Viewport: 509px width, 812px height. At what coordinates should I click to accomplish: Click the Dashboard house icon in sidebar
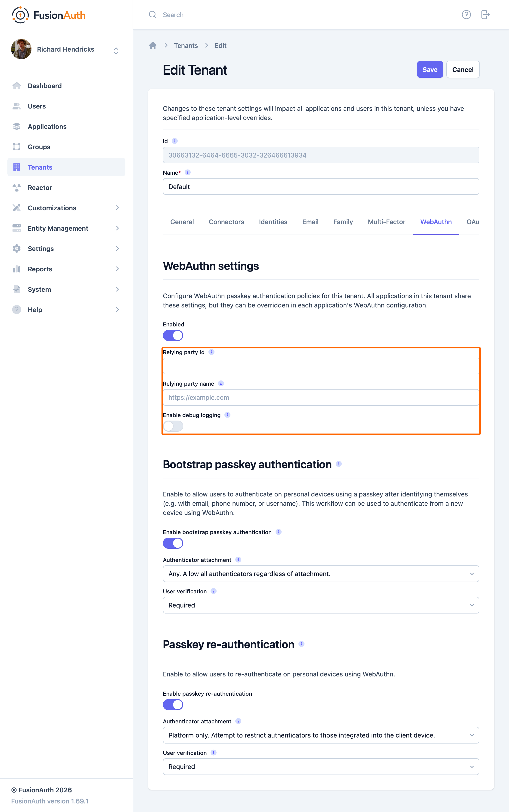[x=16, y=86]
